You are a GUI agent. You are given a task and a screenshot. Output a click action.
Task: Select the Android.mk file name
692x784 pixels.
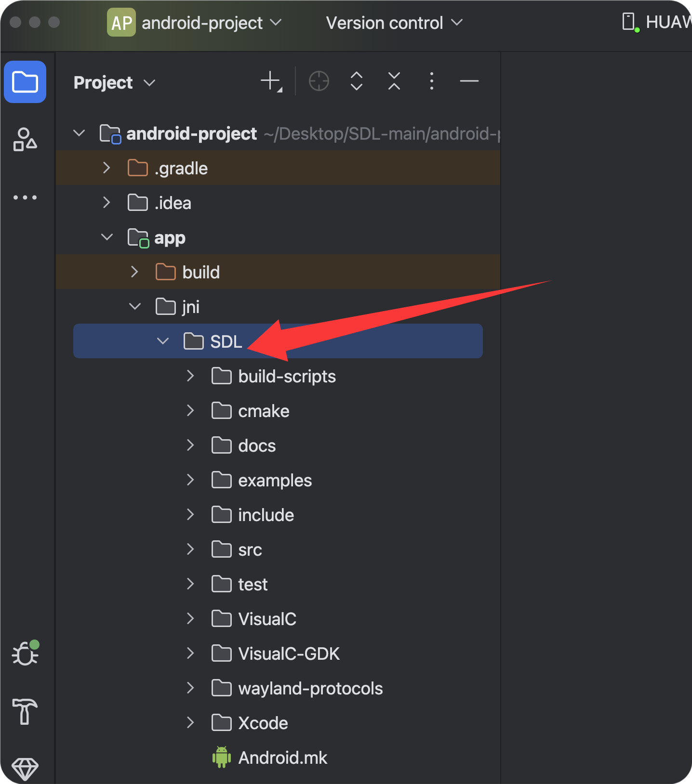(283, 758)
